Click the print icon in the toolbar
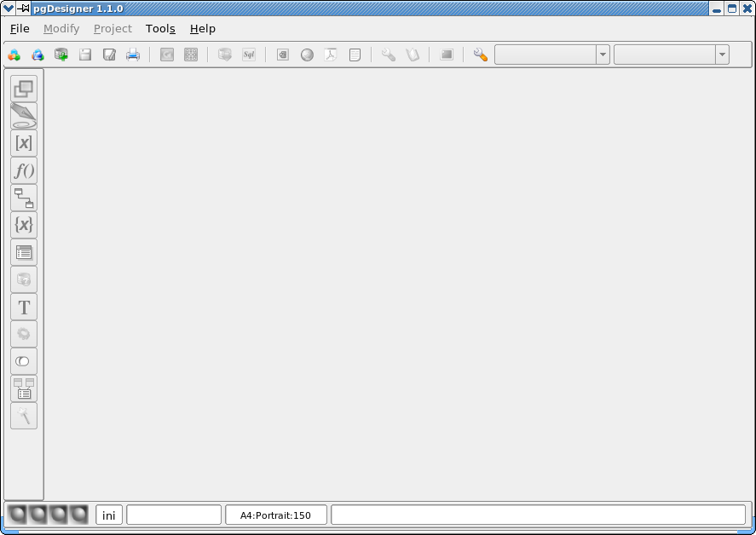This screenshot has width=756, height=535. tap(133, 55)
